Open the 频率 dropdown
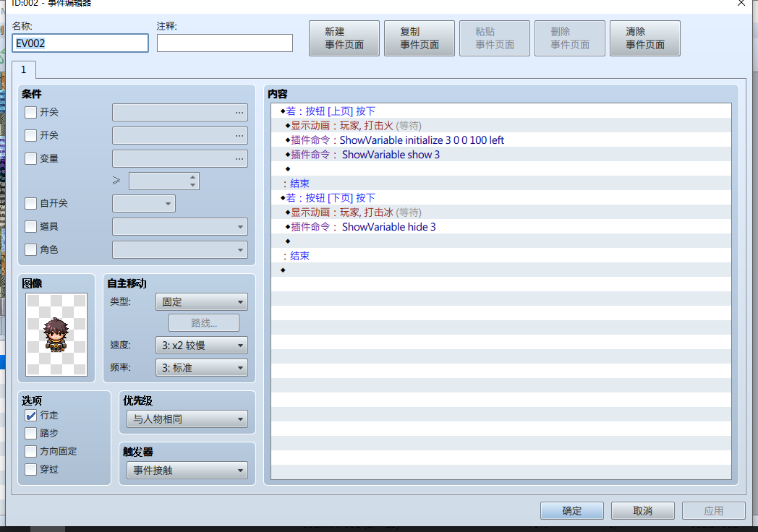Viewport: 758px width, 532px height. point(202,368)
